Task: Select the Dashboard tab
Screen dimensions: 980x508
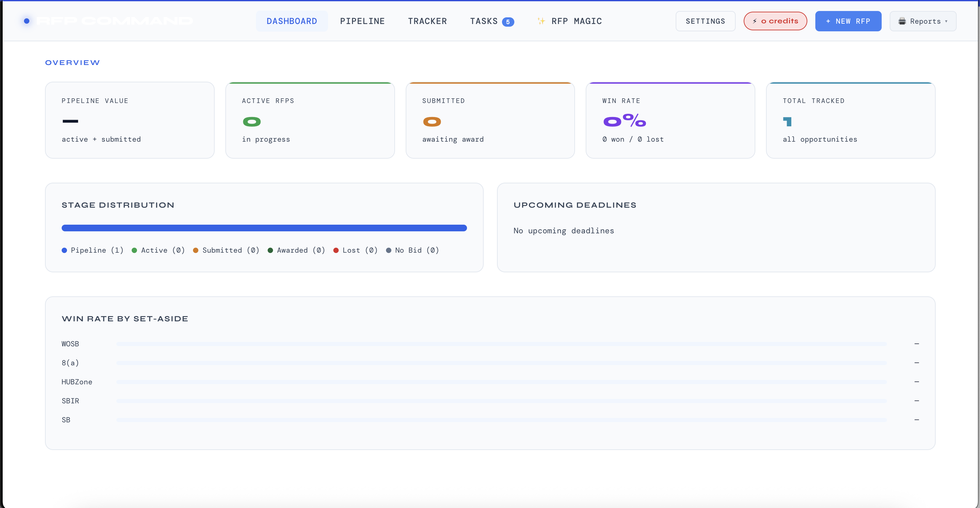Action: tap(292, 21)
